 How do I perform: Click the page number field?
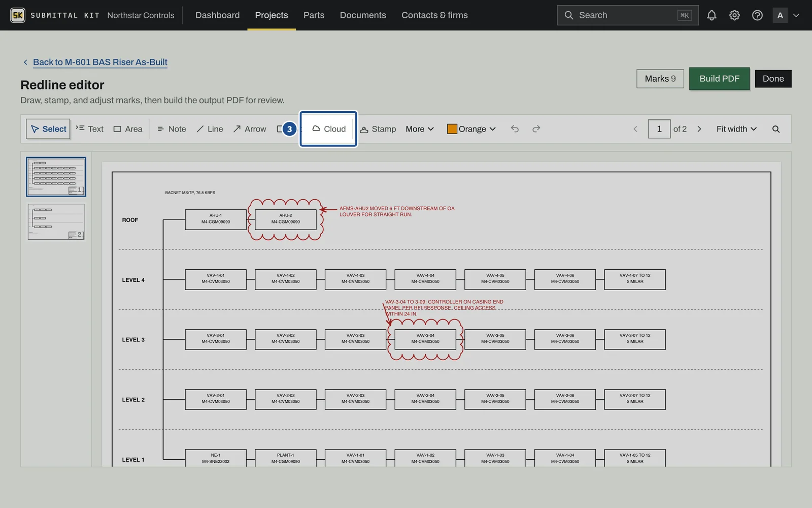click(x=659, y=129)
